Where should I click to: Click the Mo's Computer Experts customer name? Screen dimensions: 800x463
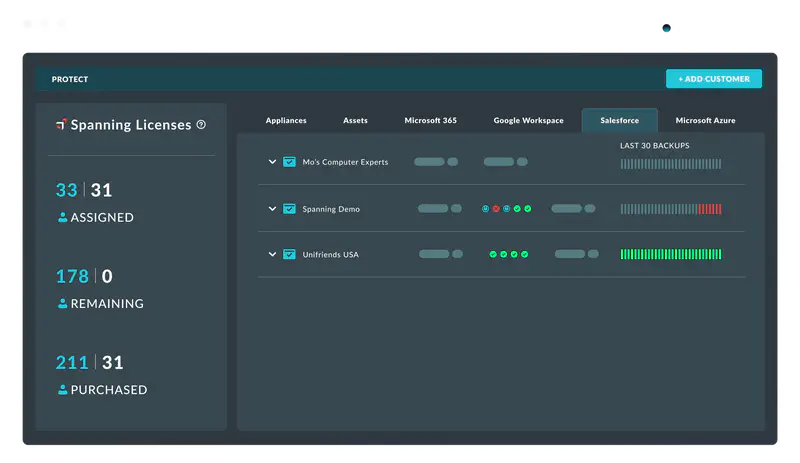(345, 162)
